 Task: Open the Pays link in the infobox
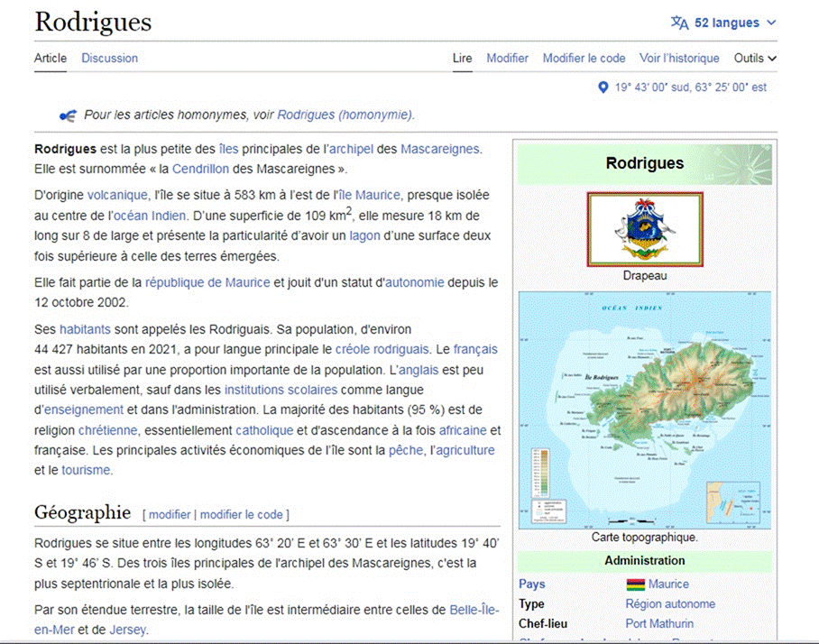tap(532, 584)
